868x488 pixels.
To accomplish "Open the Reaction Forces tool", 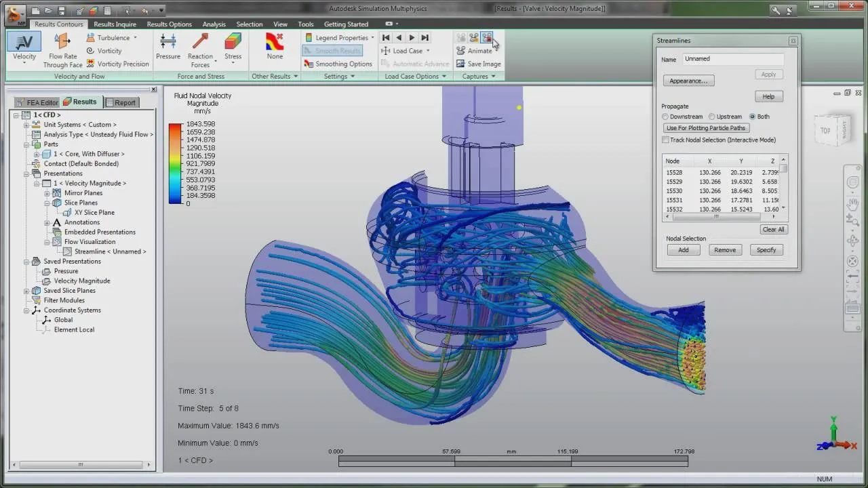I will 200,43.
